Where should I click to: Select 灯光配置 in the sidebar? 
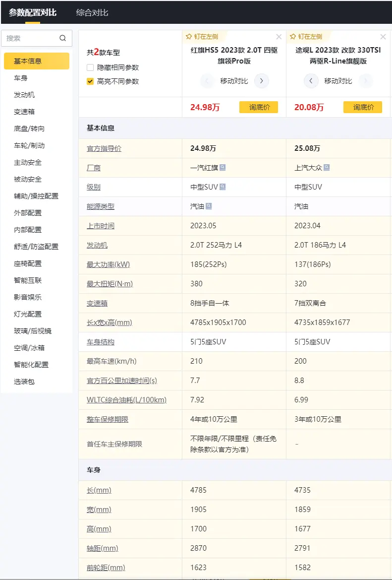click(28, 314)
